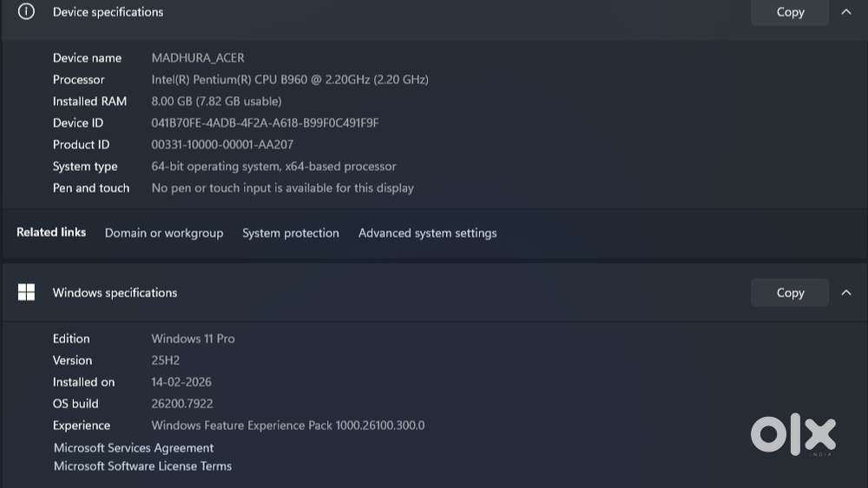The image size is (868, 488).
Task: Click the Windows specifications header title
Action: (115, 293)
